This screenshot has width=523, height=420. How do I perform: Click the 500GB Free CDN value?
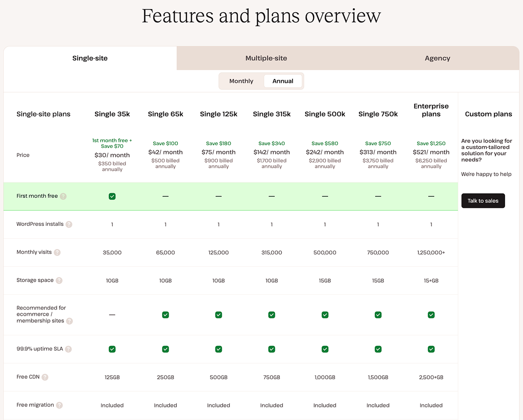218,377
